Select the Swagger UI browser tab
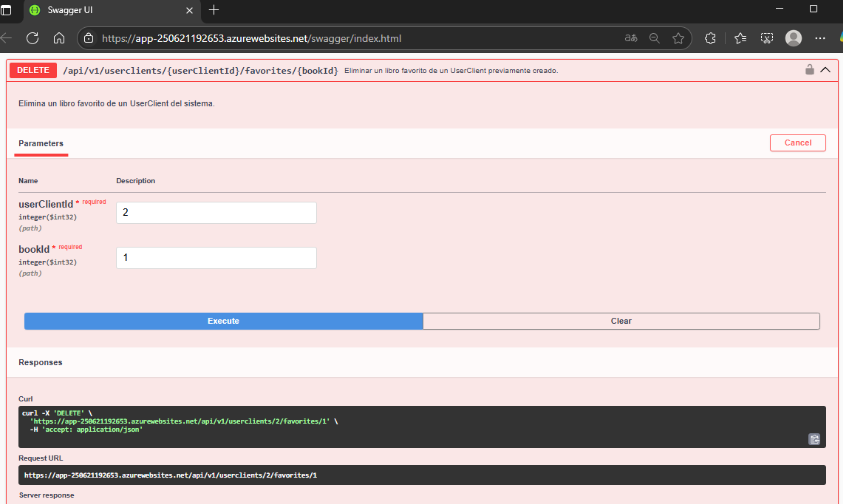Viewport: 843px width, 504px height. click(x=112, y=10)
